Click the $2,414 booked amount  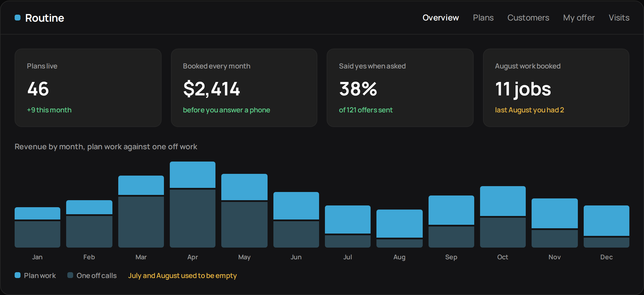(x=212, y=89)
